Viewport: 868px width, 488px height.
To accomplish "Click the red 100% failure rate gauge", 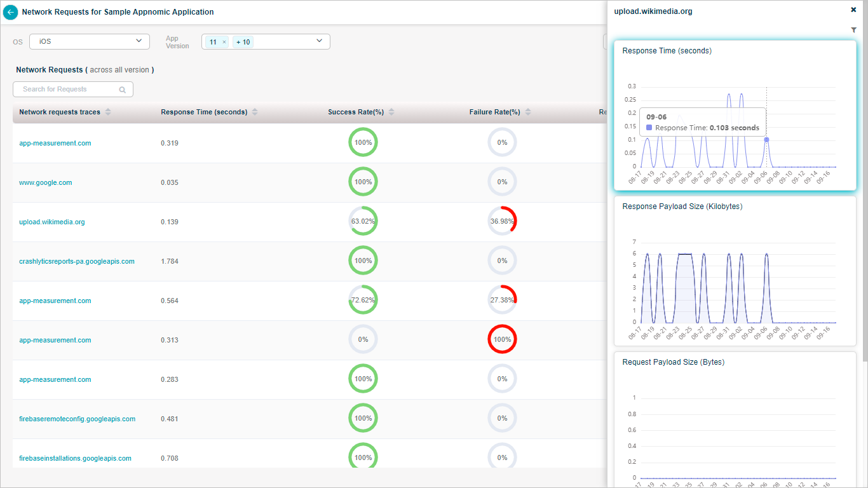I will click(502, 339).
